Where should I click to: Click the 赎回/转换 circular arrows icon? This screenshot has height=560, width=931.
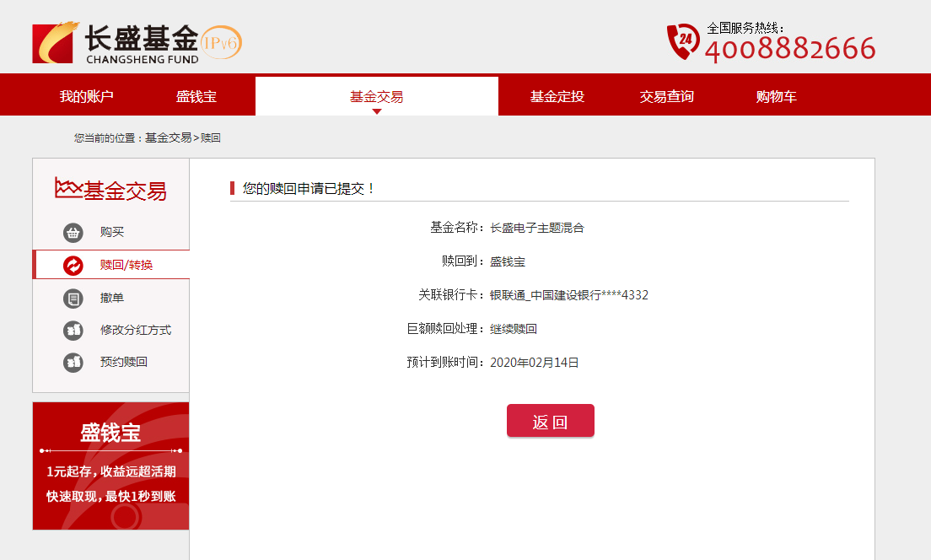pos(73,265)
